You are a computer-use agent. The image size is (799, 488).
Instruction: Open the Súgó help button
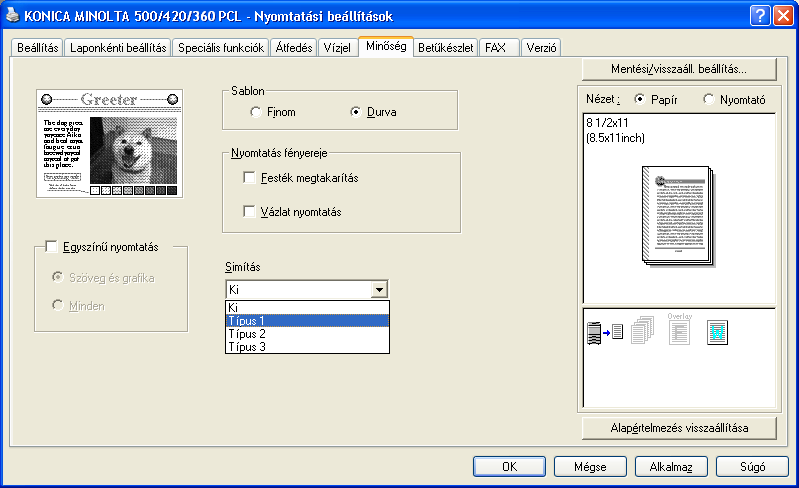point(752,467)
